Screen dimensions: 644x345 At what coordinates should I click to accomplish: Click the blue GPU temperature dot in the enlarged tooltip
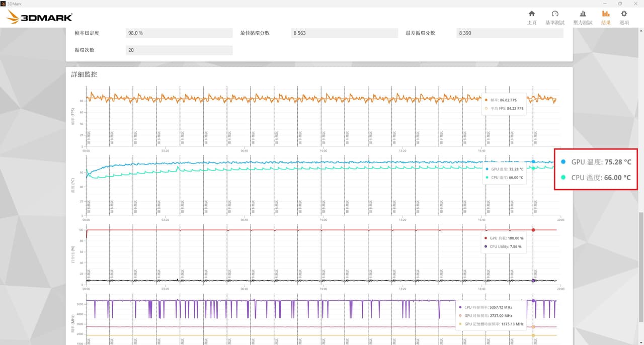(563, 162)
